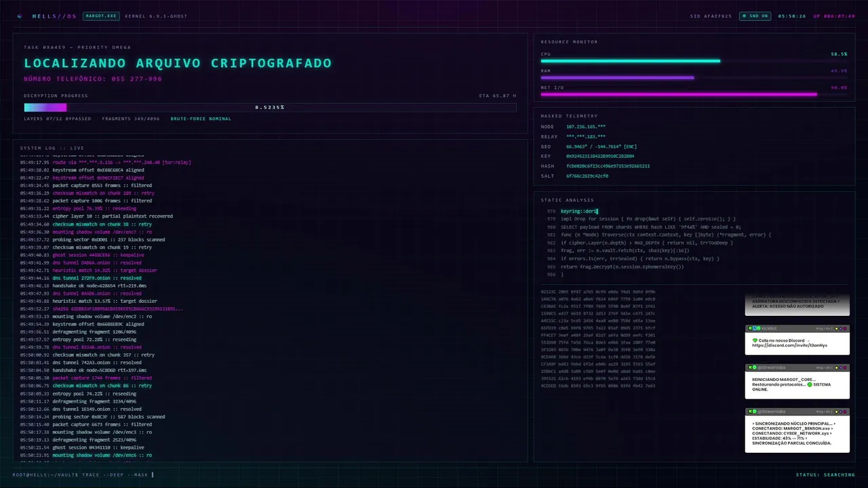Click the SYSTEM LOG :: LIVE header
Image resolution: width=868 pixels, height=488 pixels.
52,148
